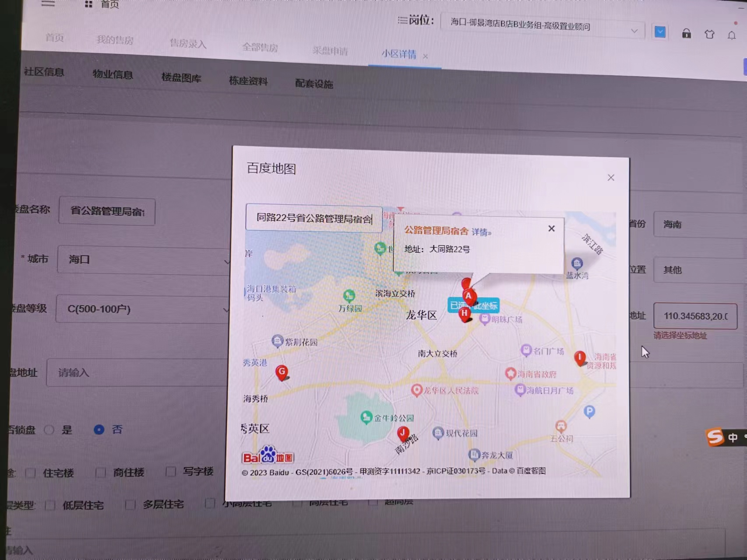Click the blue bookmark icon in header

(660, 32)
